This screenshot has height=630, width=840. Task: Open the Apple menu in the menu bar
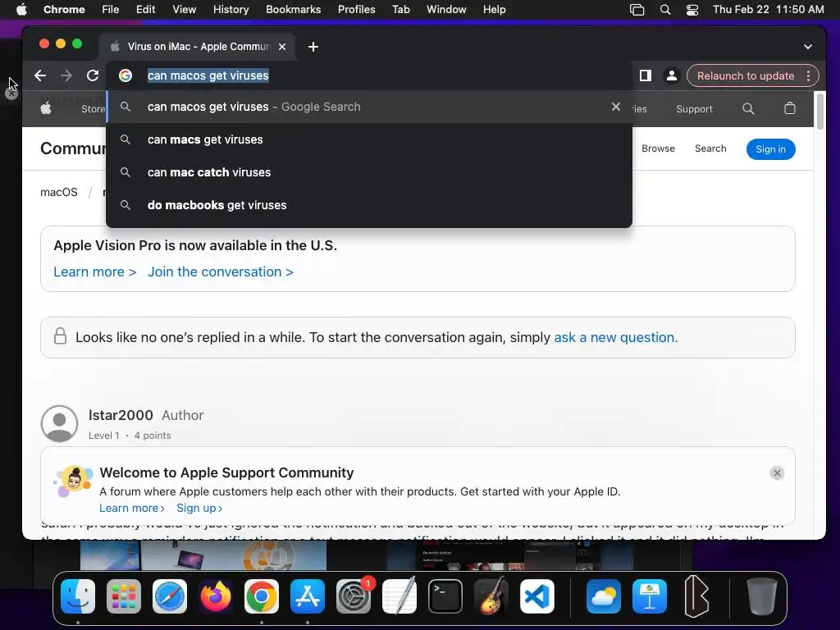[x=21, y=9]
